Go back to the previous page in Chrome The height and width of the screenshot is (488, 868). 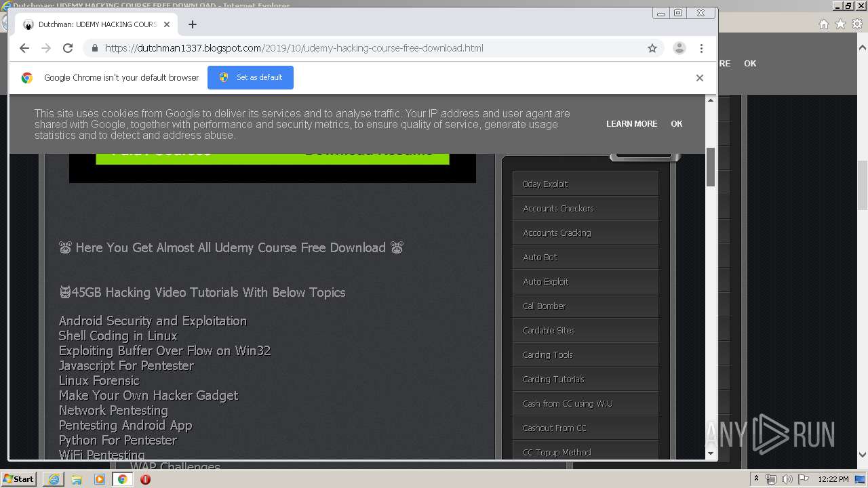point(24,48)
